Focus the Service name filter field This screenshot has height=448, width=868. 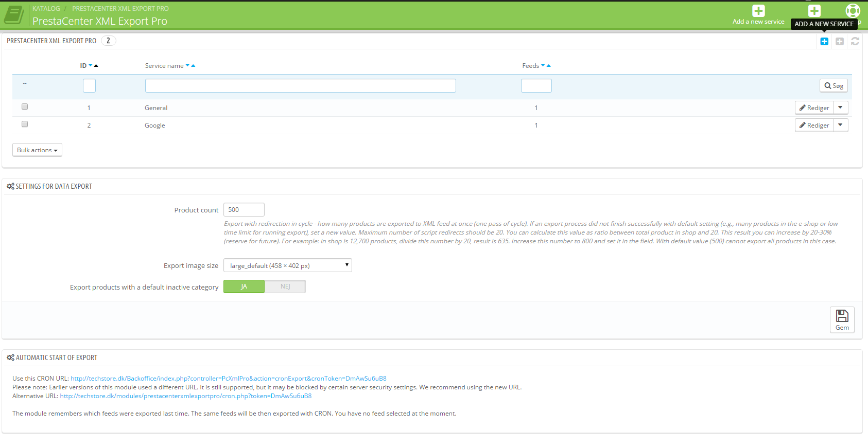tap(301, 85)
